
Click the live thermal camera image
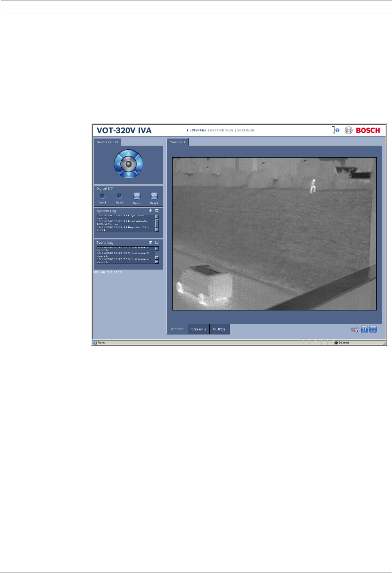(x=275, y=234)
